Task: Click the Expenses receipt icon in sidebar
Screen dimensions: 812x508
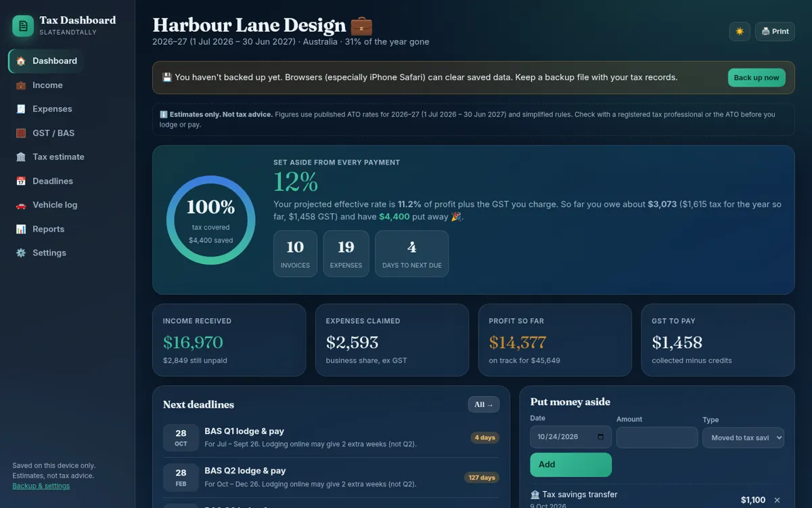Action: pos(21,109)
